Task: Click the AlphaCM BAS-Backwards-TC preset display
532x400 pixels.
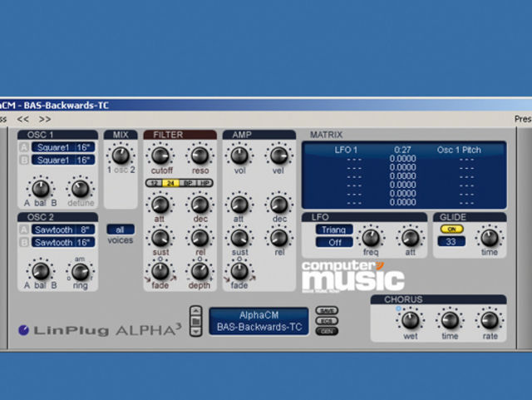Action: [x=259, y=321]
